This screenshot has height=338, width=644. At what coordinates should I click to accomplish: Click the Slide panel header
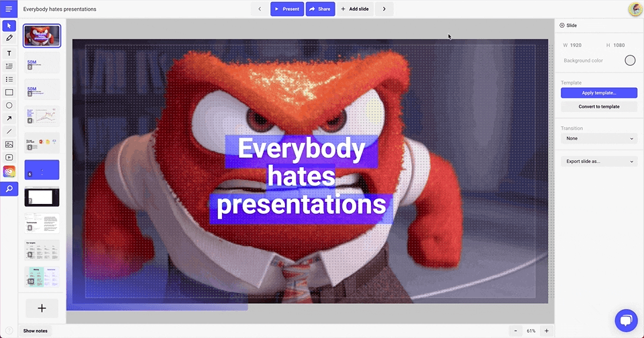point(568,25)
